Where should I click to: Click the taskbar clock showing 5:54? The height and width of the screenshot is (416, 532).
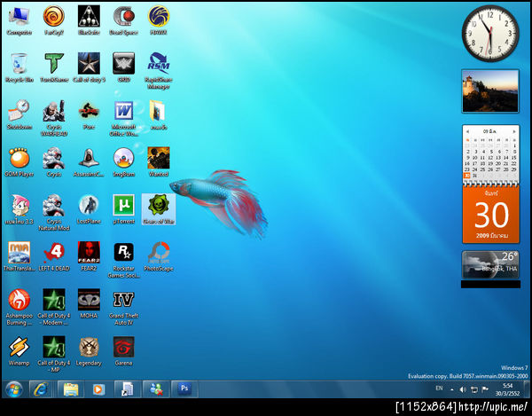(x=507, y=389)
